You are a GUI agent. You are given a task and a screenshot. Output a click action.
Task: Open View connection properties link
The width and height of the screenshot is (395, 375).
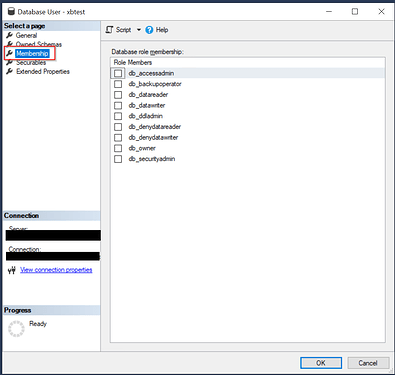click(56, 270)
